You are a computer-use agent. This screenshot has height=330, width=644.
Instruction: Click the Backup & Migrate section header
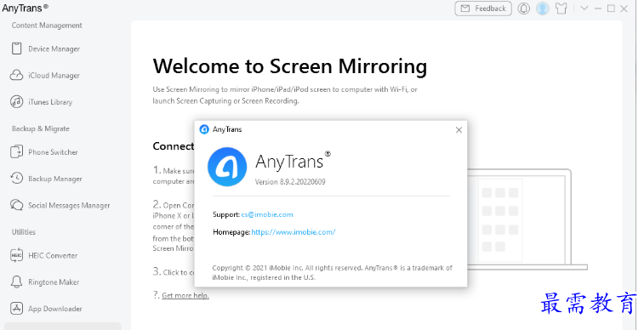tap(40, 128)
